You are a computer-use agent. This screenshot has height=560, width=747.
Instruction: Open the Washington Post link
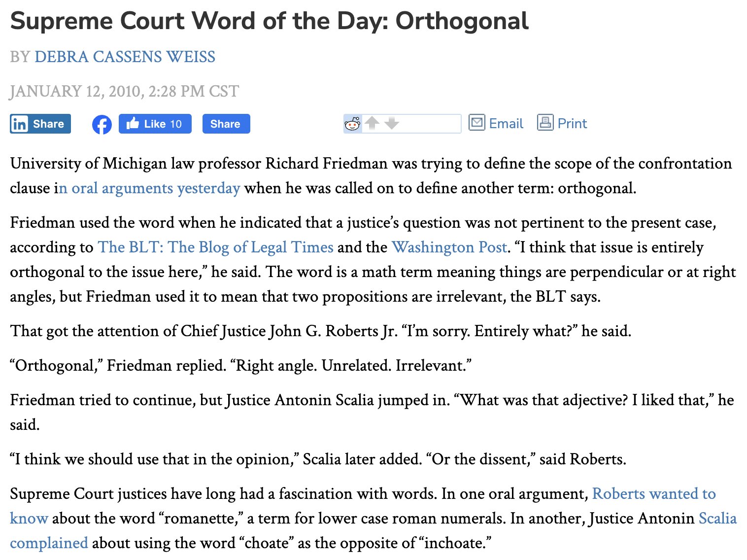coord(449,247)
